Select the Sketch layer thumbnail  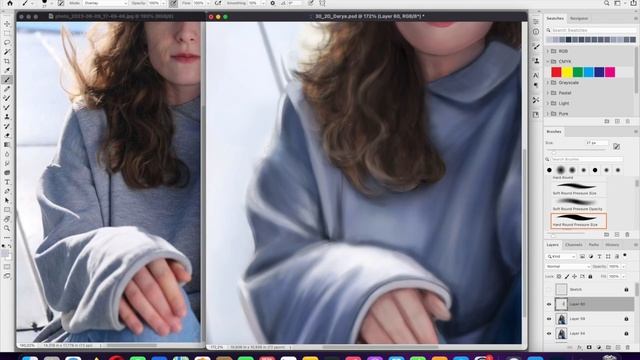click(562, 289)
